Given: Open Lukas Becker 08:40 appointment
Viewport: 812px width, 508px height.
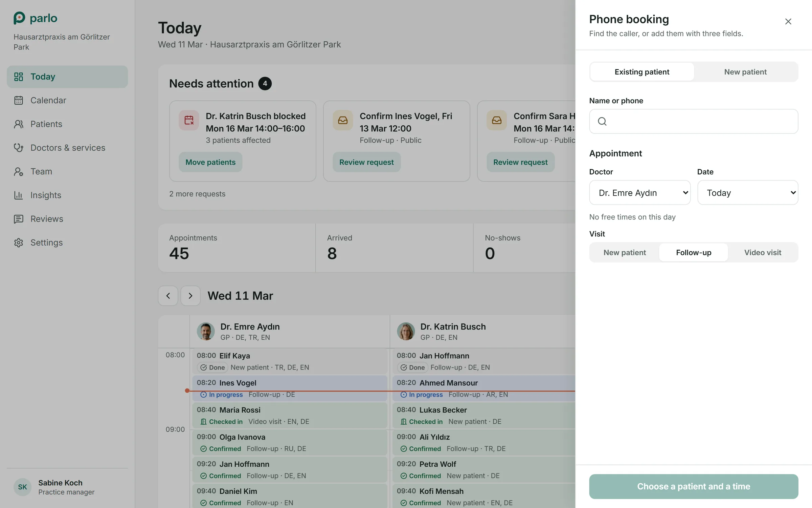Looking at the screenshot, I should [484, 416].
